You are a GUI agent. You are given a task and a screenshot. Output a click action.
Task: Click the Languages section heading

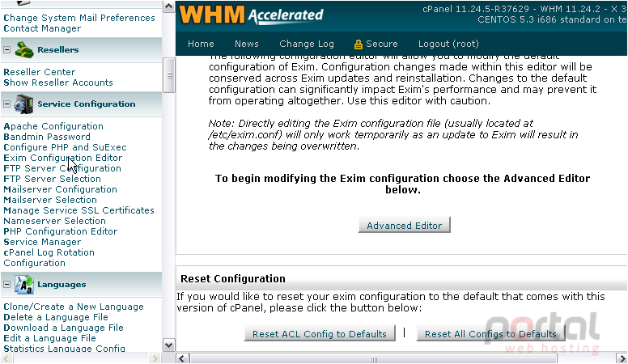point(62,285)
